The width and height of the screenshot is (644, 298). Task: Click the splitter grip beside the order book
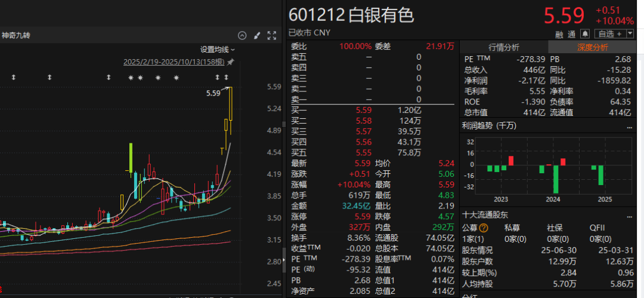[x=283, y=124]
